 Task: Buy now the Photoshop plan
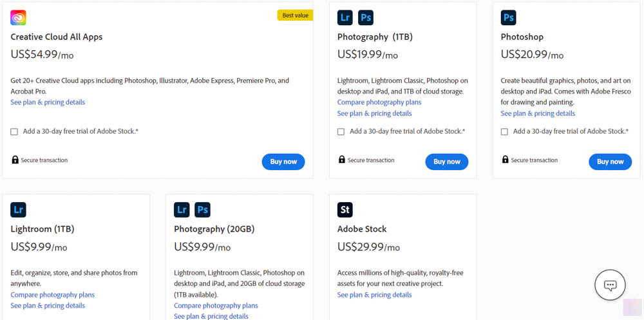[611, 162]
